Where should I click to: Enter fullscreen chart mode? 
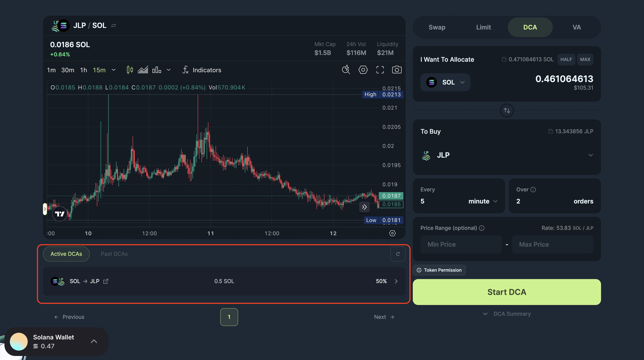[x=380, y=70]
